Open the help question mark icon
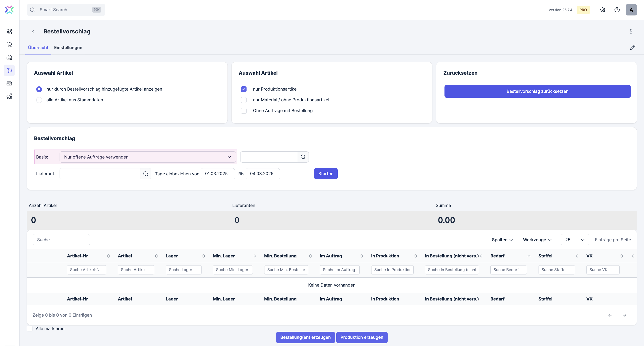Screen dimensions: 644x346 point(617,10)
